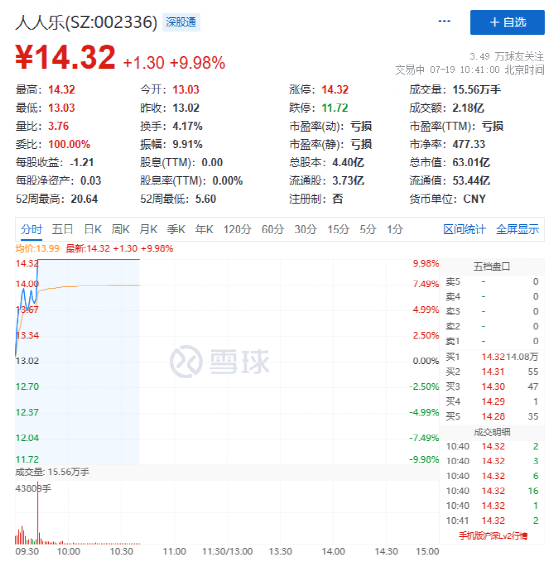The image size is (553, 562).
Task: Click the 成交量 15.56万手 stat value
Action: (x=476, y=89)
